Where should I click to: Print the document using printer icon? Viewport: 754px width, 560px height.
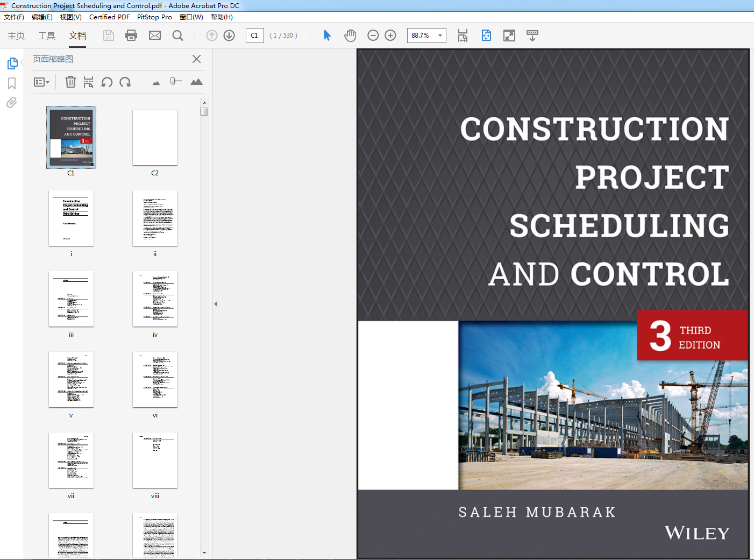click(131, 36)
